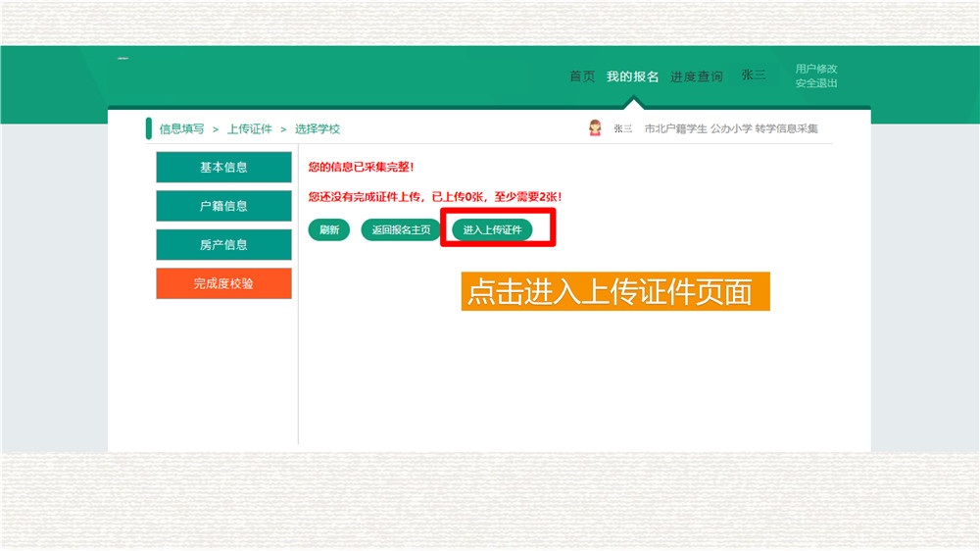Click the 张三 username in header
This screenshot has height=551, width=980.
[x=754, y=75]
